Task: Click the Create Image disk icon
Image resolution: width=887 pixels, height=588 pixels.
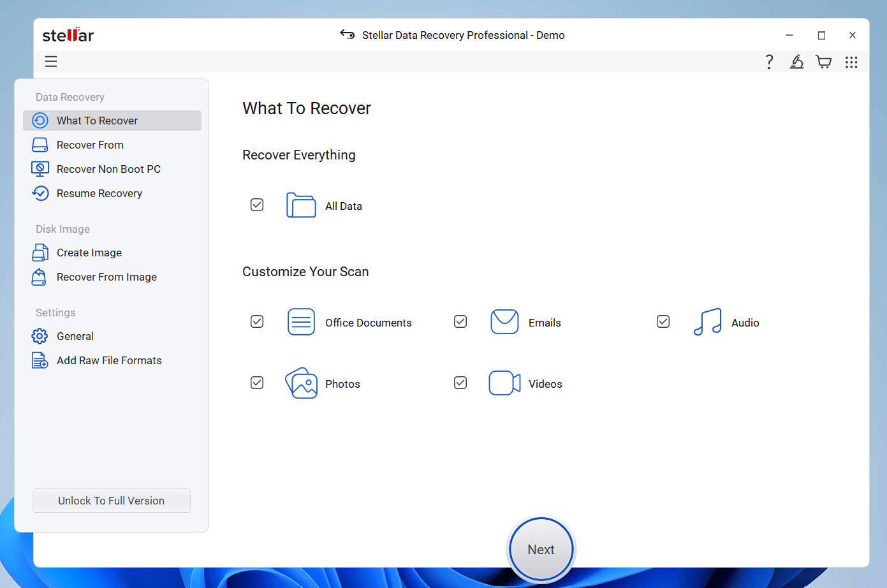Action: click(x=40, y=253)
